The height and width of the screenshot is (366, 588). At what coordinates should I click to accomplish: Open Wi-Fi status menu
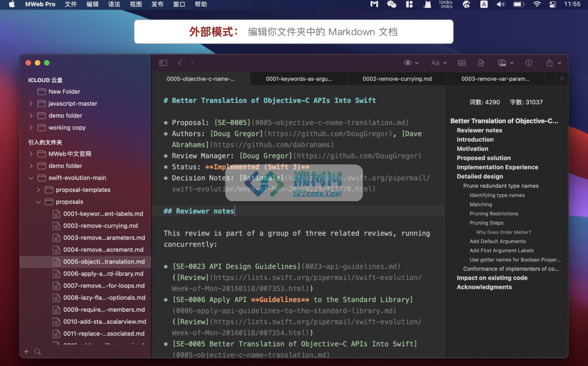pos(537,4)
